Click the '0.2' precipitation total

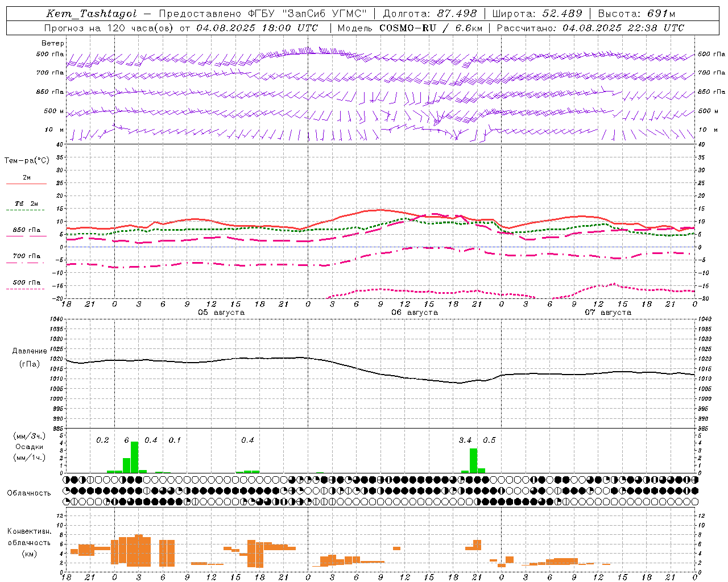pos(102,440)
